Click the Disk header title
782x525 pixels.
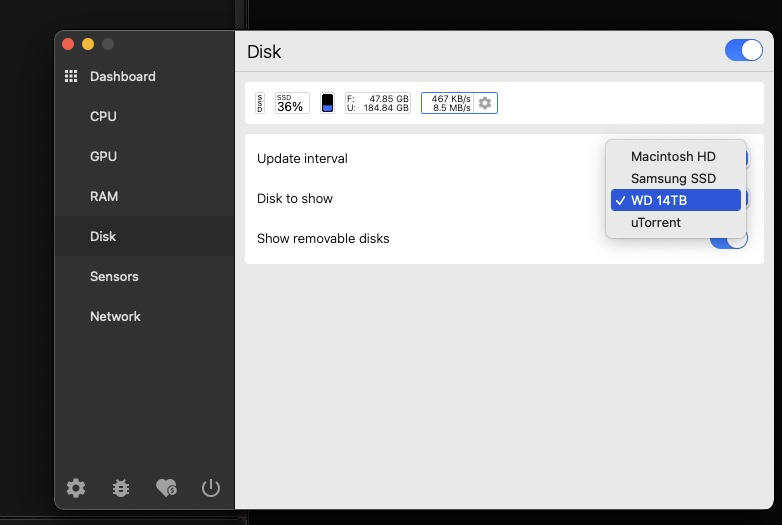tap(264, 52)
